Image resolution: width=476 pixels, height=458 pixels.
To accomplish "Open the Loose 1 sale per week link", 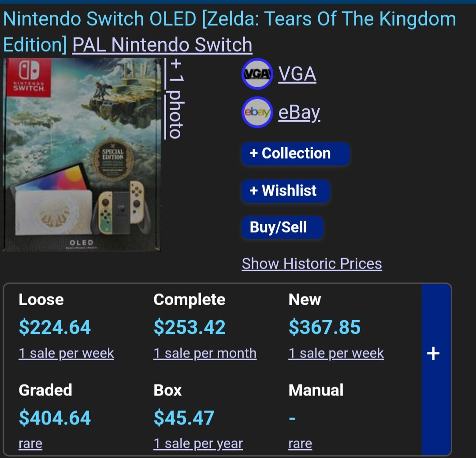I will (66, 353).
